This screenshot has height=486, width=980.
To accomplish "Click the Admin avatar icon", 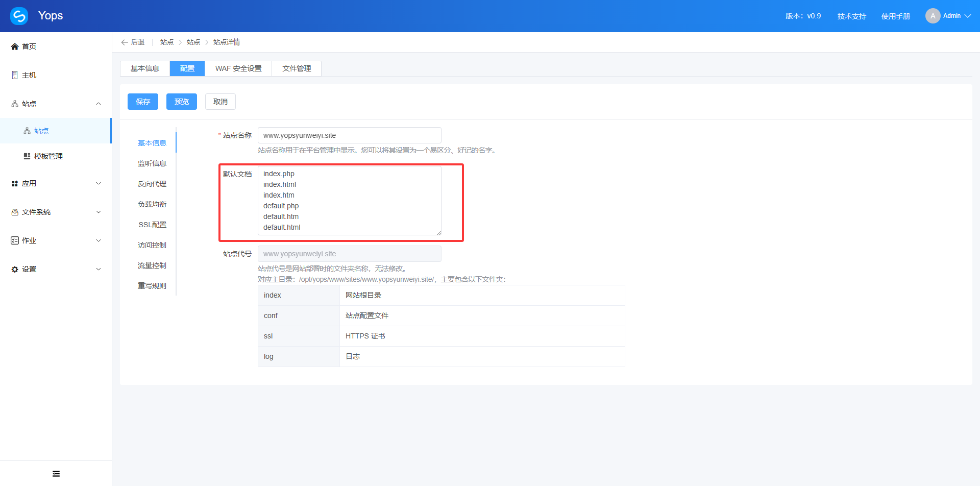I will [x=933, y=16].
